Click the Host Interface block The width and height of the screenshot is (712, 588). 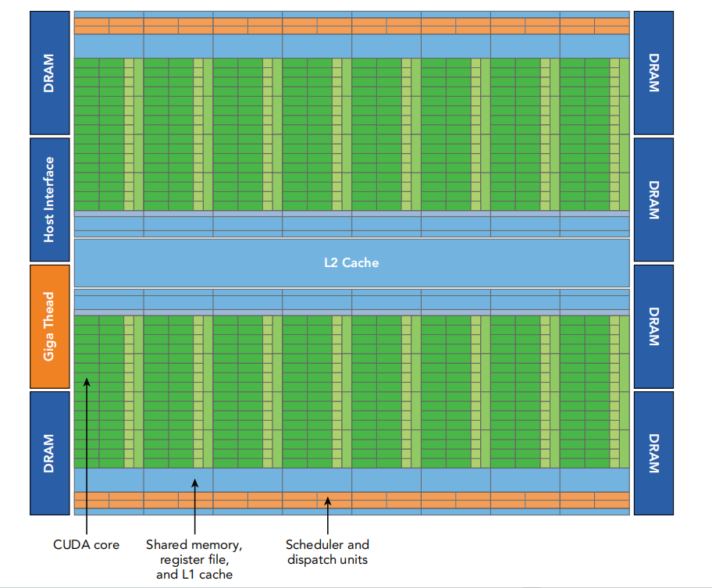[49, 199]
